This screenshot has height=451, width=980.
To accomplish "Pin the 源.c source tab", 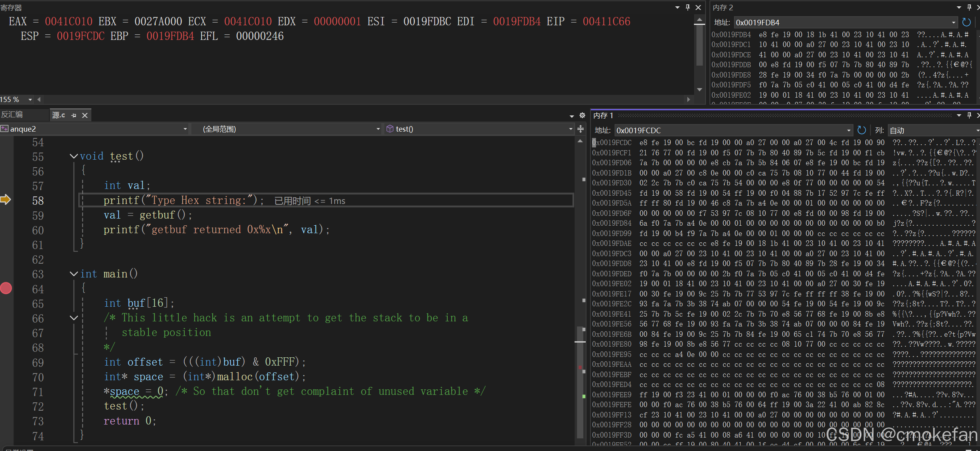I will click(74, 115).
